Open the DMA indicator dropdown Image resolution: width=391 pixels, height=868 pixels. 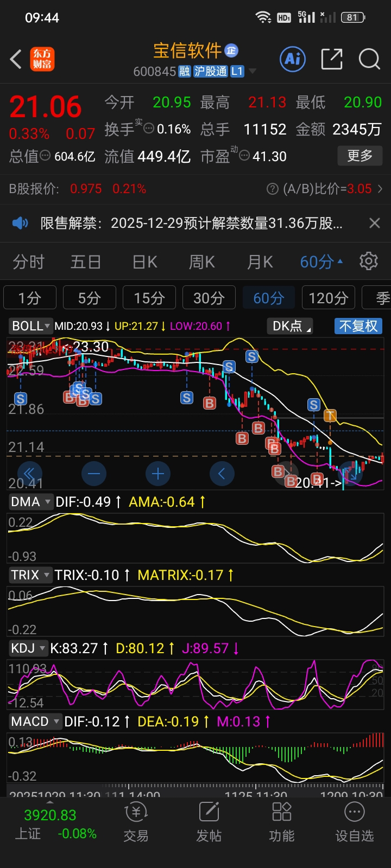[30, 502]
